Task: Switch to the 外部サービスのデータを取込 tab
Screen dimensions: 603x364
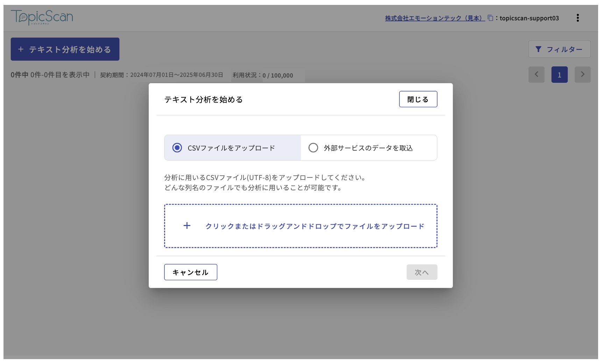Action: click(368, 147)
